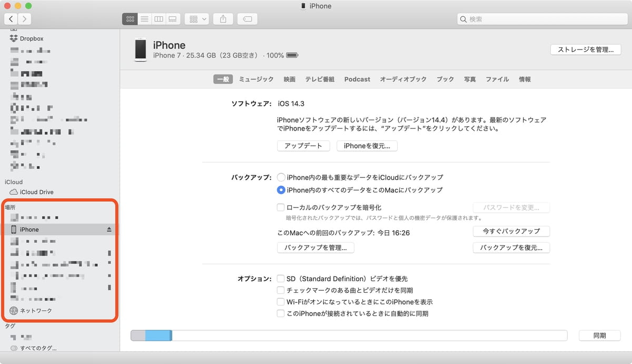Select iCloud backup radio button
The height and width of the screenshot is (364, 632).
pyautogui.click(x=281, y=178)
